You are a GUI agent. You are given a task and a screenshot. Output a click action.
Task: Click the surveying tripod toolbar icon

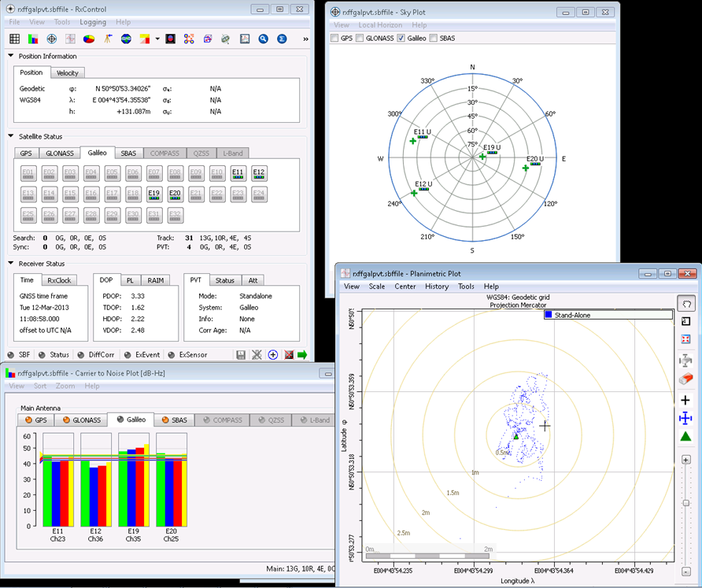point(107,39)
